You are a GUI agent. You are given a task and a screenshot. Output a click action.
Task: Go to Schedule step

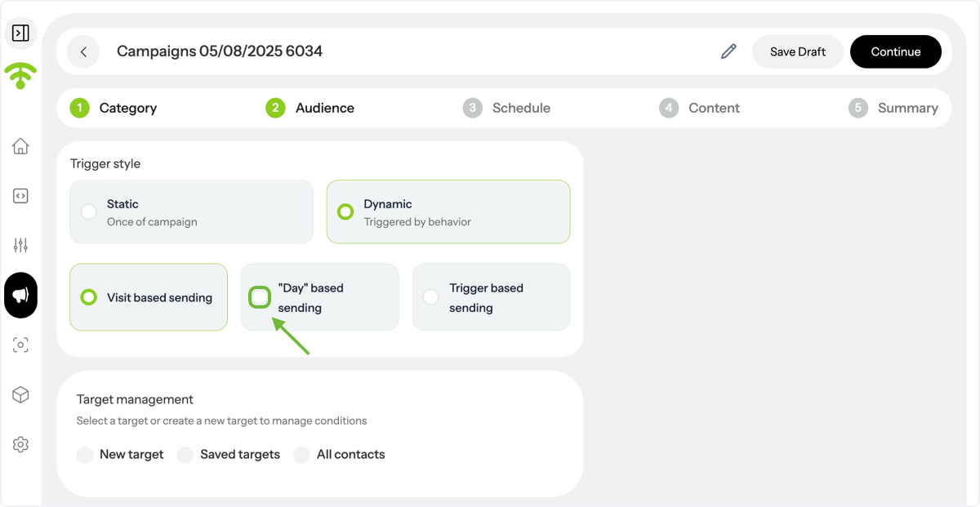[506, 108]
